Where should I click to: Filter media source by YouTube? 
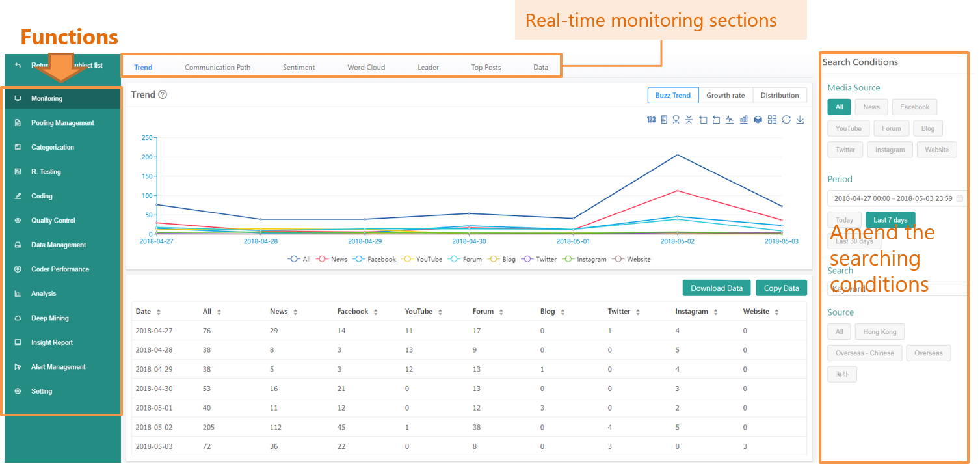tap(848, 129)
